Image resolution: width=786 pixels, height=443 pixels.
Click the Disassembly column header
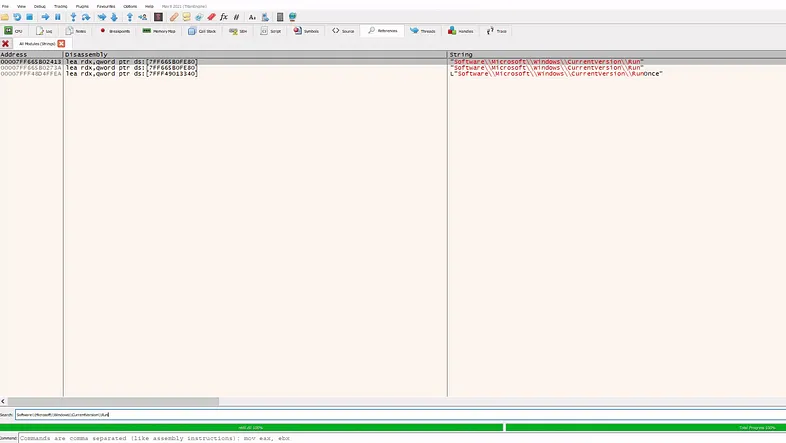(255, 54)
